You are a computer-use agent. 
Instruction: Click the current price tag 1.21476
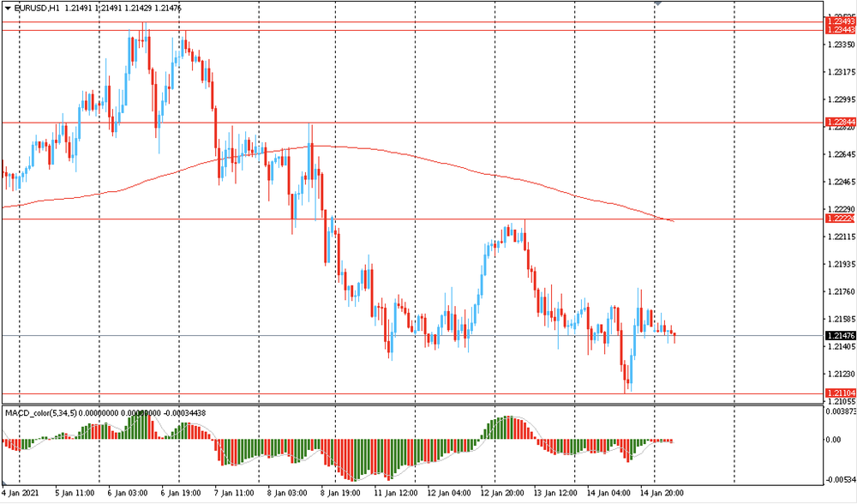(x=842, y=336)
